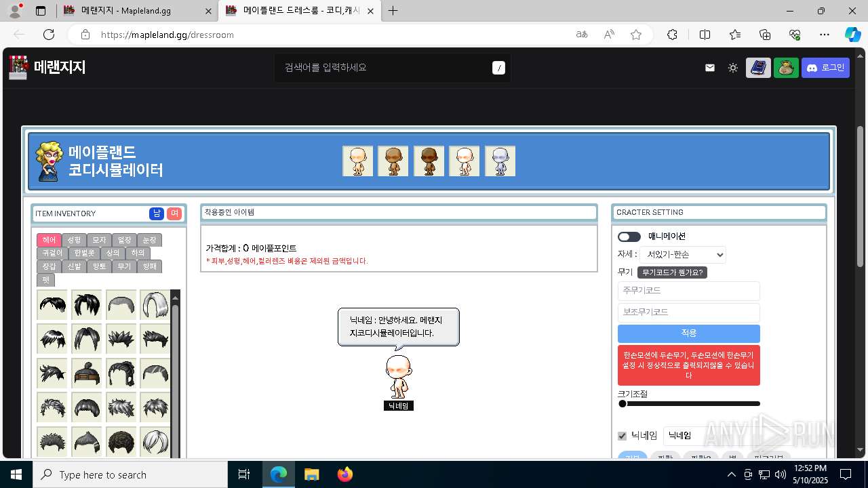Image resolution: width=868 pixels, height=488 pixels.
Task: Click the 무기코드가 뭔가요? help button
Action: 673,272
